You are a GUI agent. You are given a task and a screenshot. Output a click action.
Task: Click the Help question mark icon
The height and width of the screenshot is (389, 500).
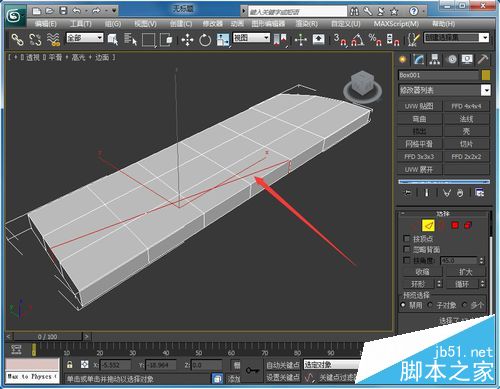414,12
